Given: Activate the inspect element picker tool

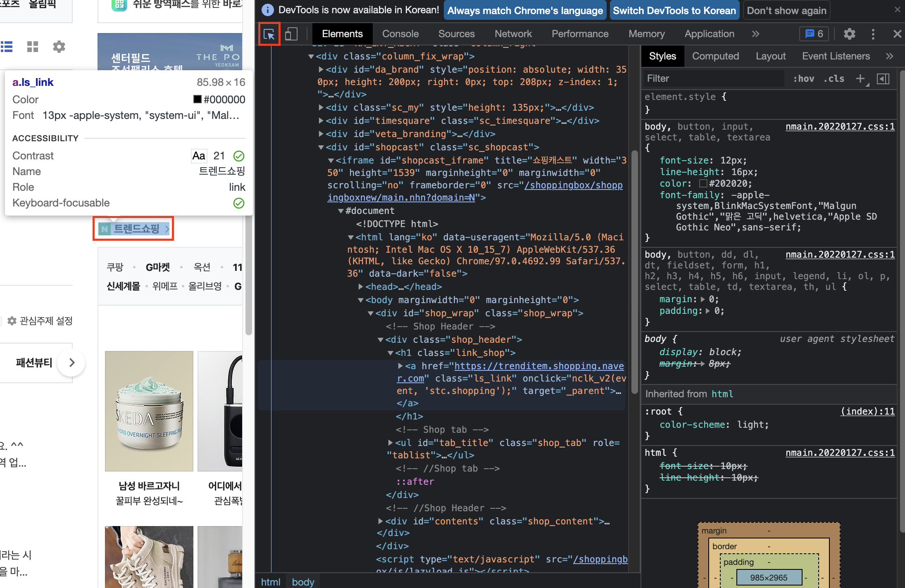Looking at the screenshot, I should (x=269, y=34).
